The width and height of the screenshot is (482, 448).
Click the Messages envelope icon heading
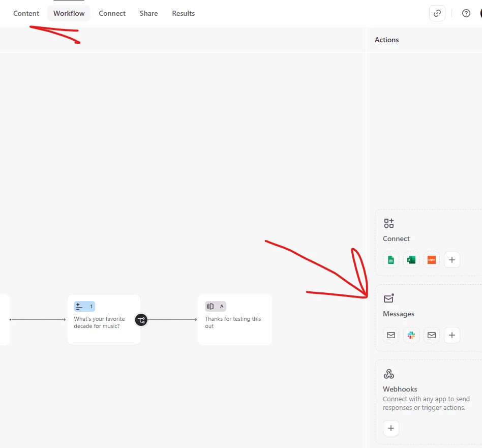(388, 298)
